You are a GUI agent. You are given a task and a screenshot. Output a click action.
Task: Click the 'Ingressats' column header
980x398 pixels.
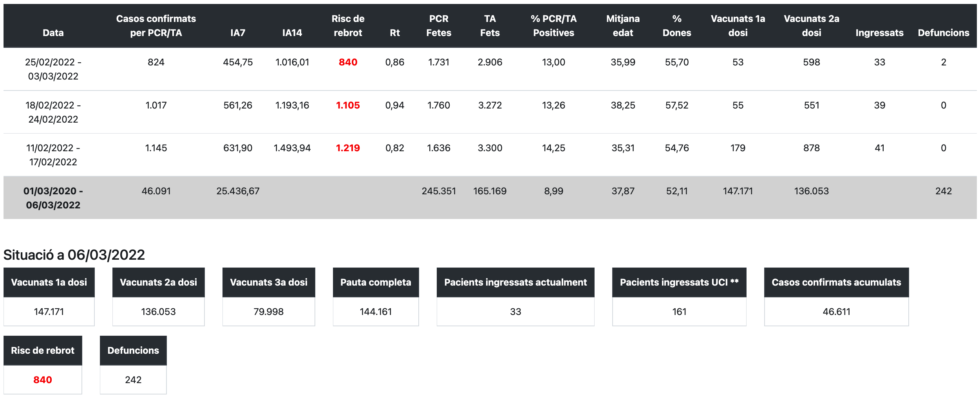879,33
